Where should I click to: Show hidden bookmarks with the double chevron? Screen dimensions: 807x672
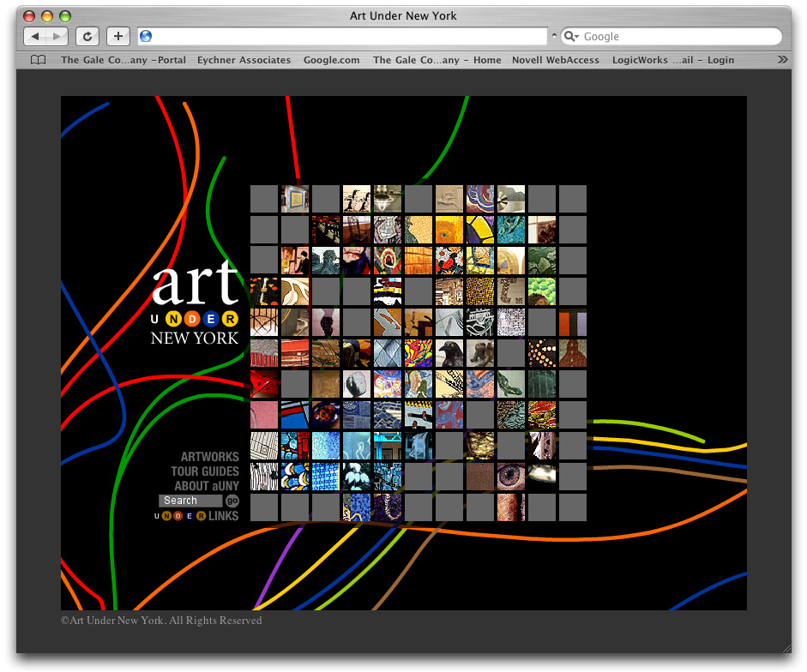coord(782,60)
